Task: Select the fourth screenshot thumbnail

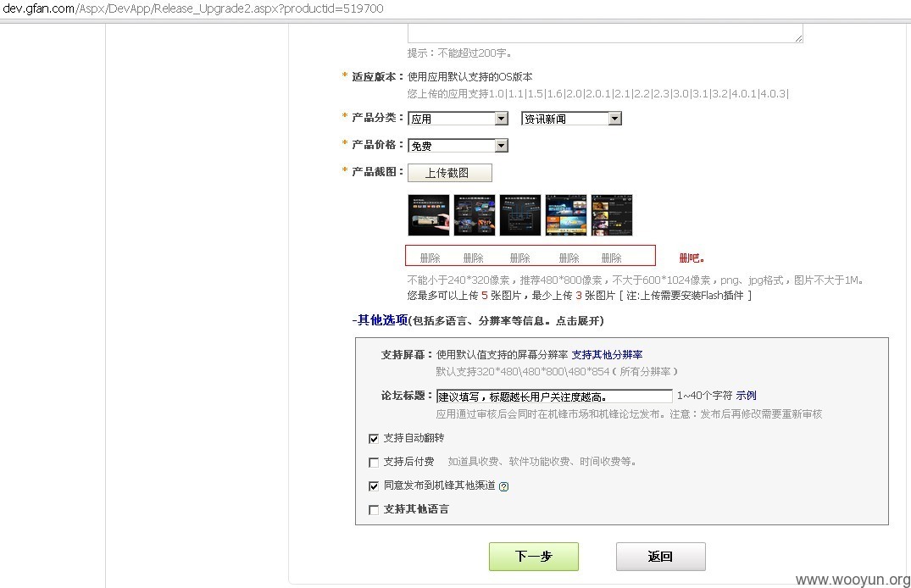Action: [x=566, y=215]
